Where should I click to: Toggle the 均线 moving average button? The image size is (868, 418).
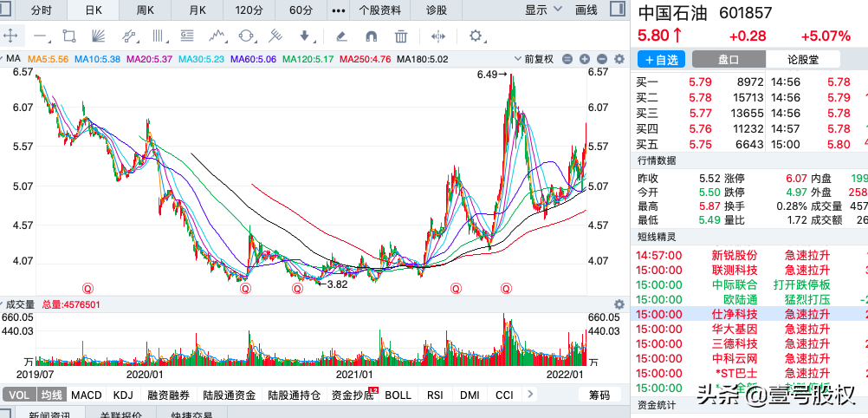click(52, 395)
